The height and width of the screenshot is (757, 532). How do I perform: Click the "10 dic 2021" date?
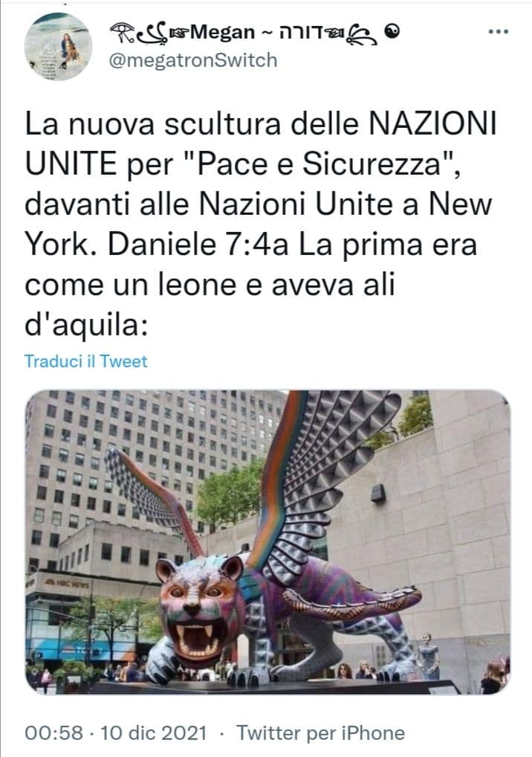153,733
